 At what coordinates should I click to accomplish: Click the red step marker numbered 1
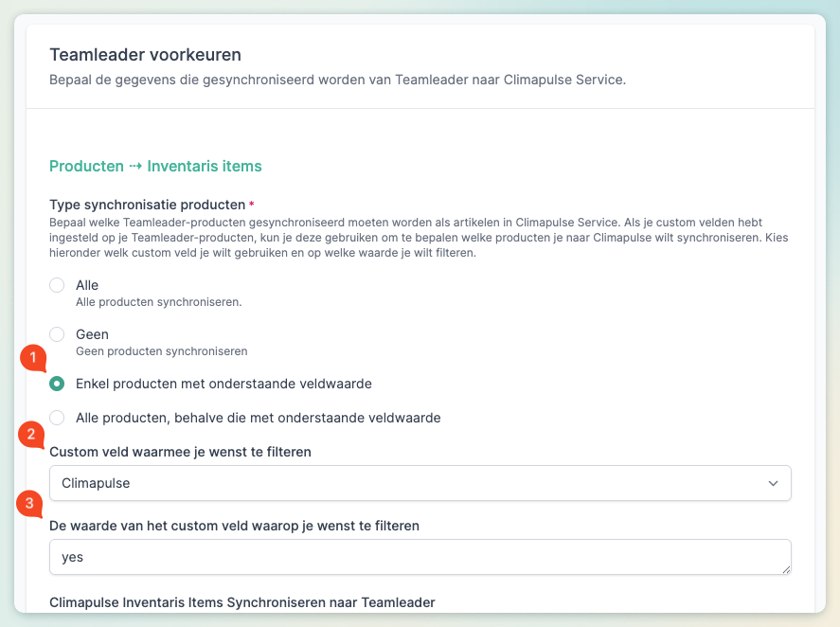[x=33, y=358]
